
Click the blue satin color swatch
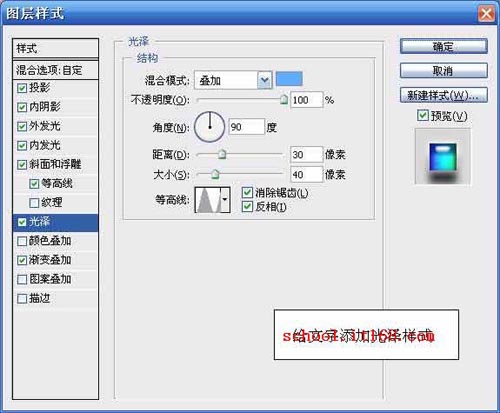pyautogui.click(x=289, y=79)
